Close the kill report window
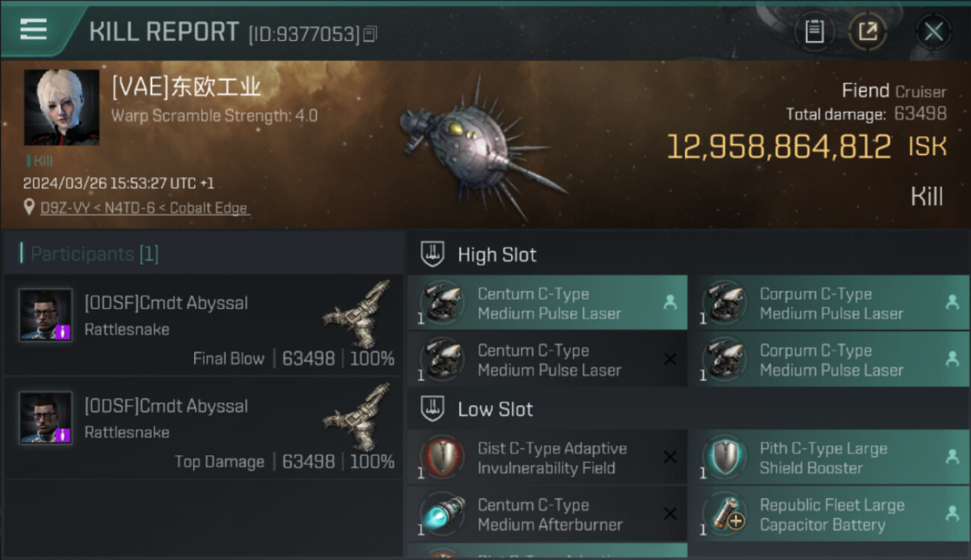971x560 pixels. [x=933, y=31]
